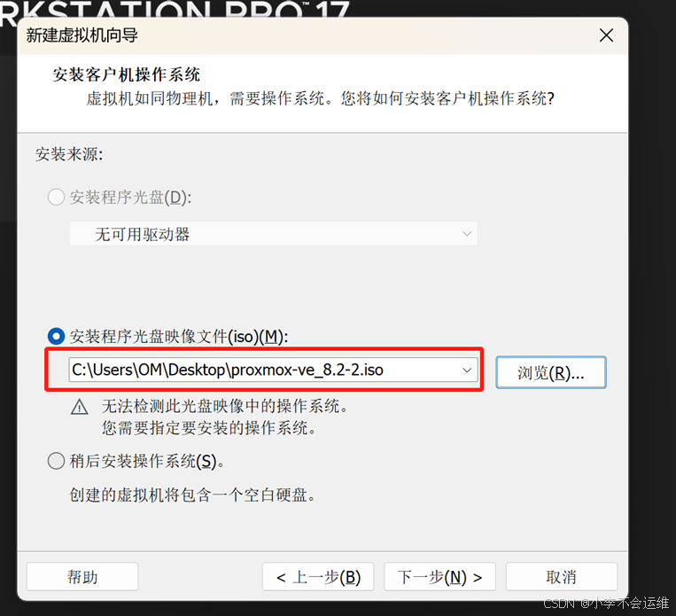Choose install operating system later option
Viewport: 676px width, 616px height.
(x=56, y=461)
